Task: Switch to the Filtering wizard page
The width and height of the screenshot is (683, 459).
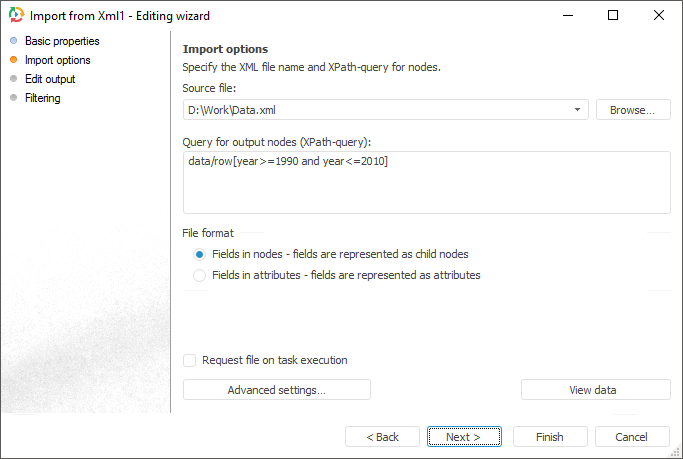Action: click(43, 98)
